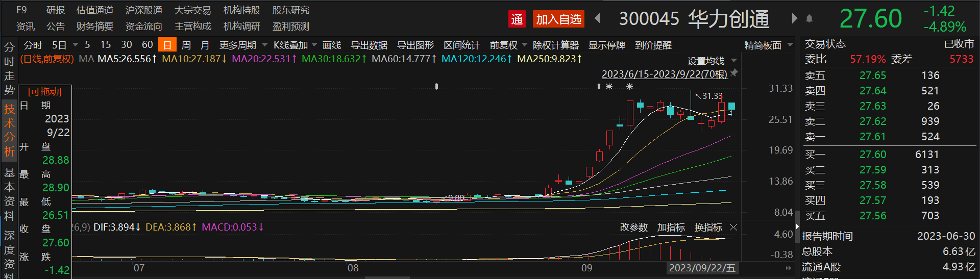980x279 pixels.
Task: Open the 设置均线 dropdown
Action: (712, 61)
